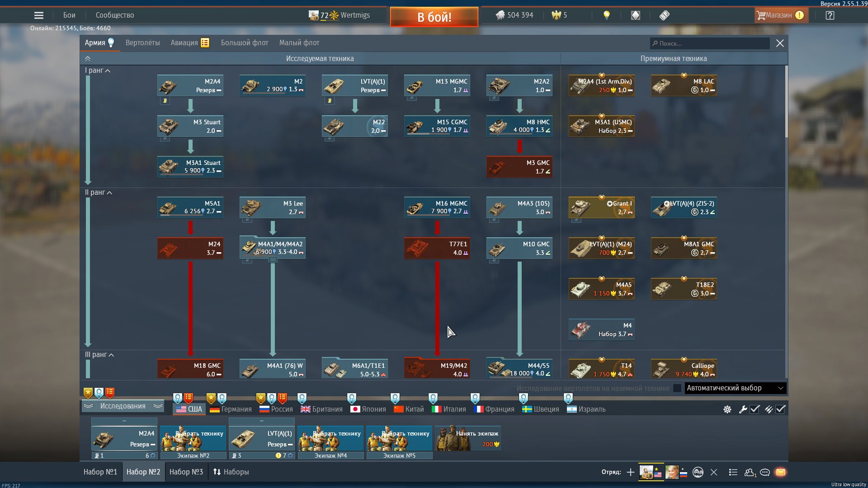Open the help question mark icon

click(x=830, y=15)
